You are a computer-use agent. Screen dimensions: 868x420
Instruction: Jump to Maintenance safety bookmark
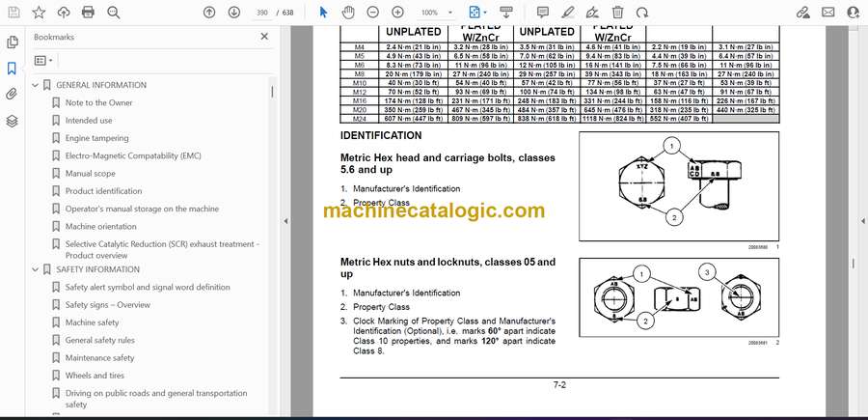tap(99, 358)
